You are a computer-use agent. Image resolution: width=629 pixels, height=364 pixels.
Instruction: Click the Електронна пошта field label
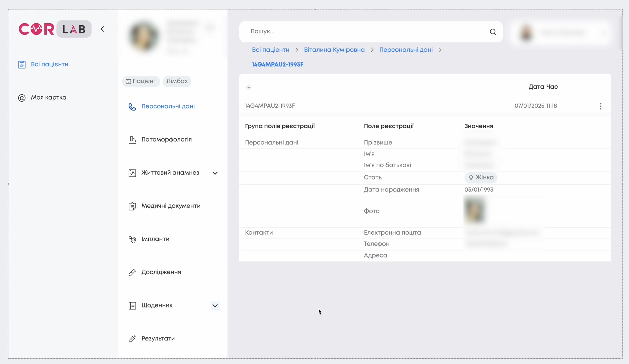pyautogui.click(x=392, y=233)
